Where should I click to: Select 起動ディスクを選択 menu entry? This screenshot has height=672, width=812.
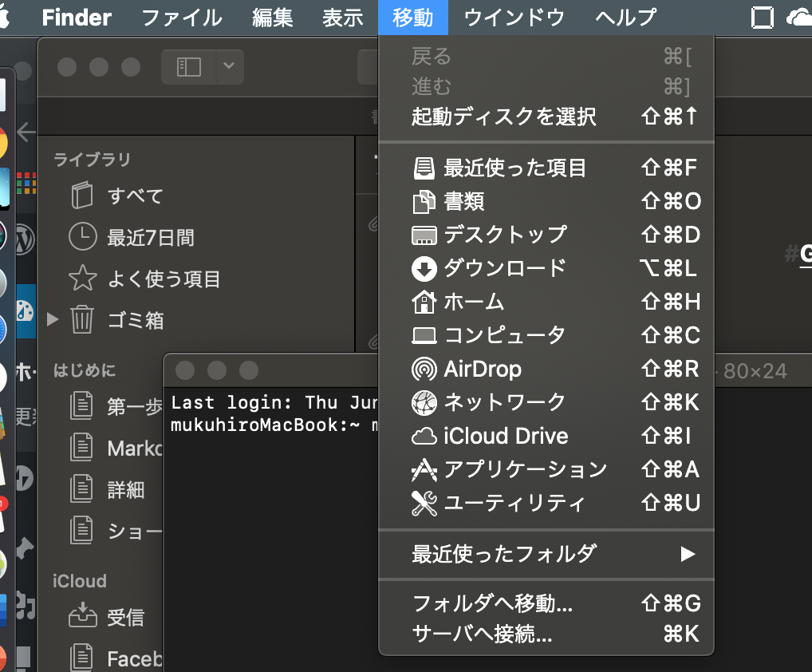546,117
